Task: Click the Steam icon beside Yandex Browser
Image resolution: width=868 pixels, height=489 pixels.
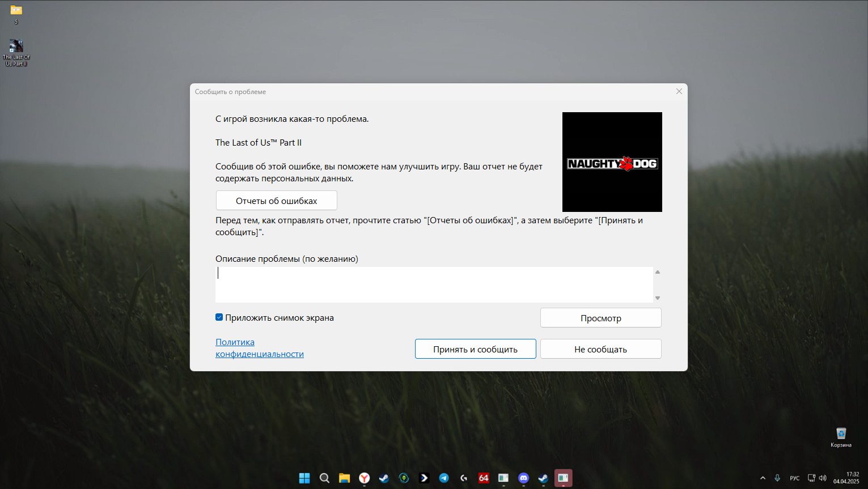Action: (384, 478)
